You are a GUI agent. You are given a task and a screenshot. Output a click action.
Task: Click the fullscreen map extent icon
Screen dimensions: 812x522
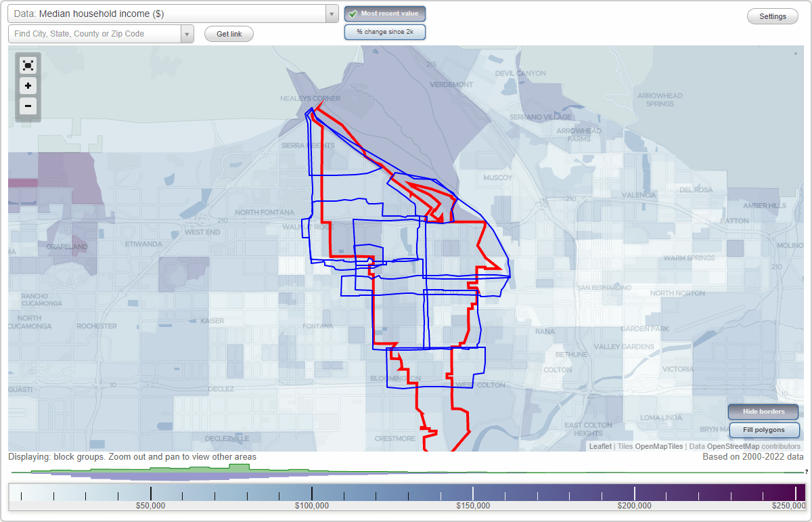tap(28, 65)
